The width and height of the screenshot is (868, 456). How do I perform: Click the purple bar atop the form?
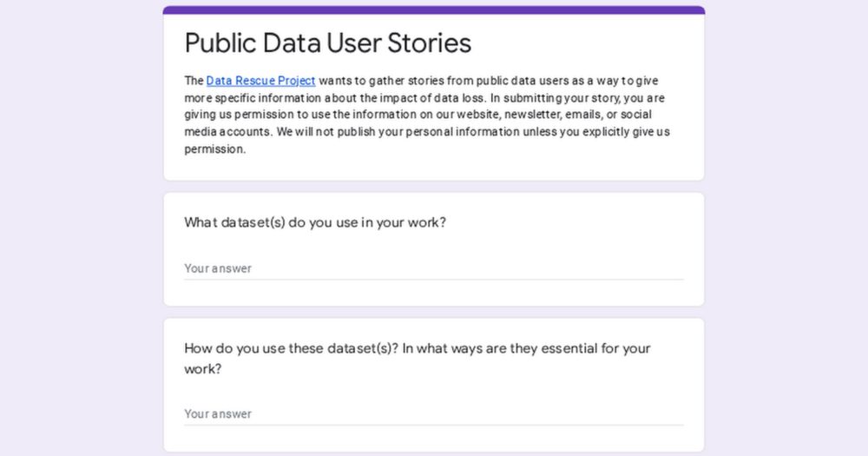point(433,10)
